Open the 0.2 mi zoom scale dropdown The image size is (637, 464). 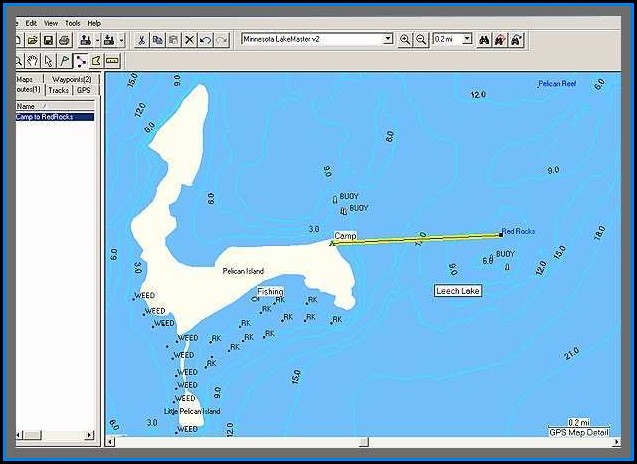coord(468,39)
